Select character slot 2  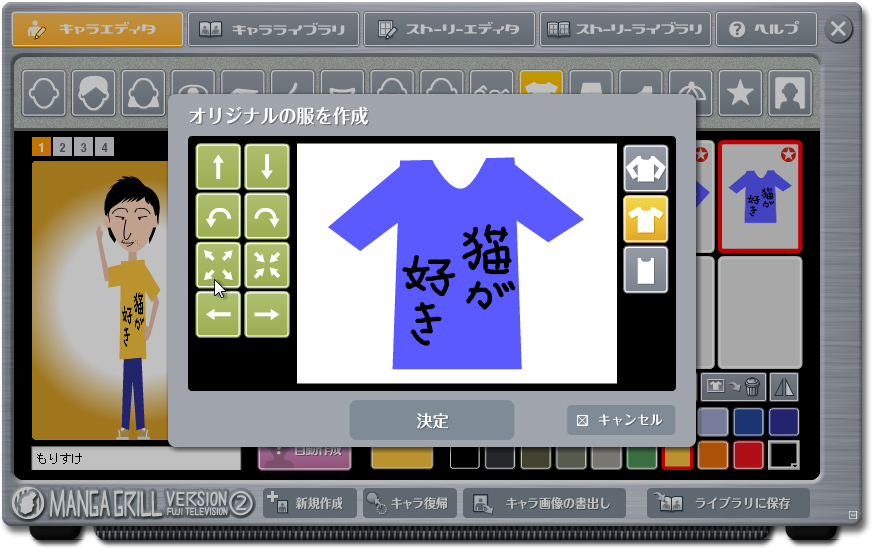62,147
